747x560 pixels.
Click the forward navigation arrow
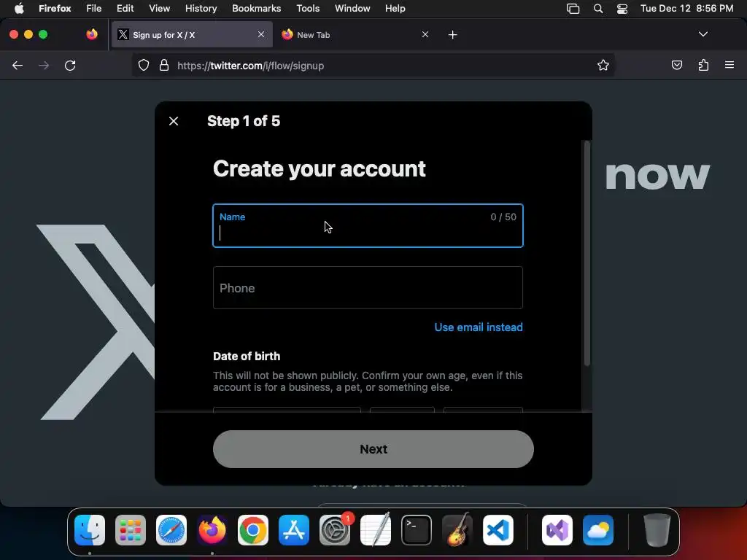click(x=44, y=66)
